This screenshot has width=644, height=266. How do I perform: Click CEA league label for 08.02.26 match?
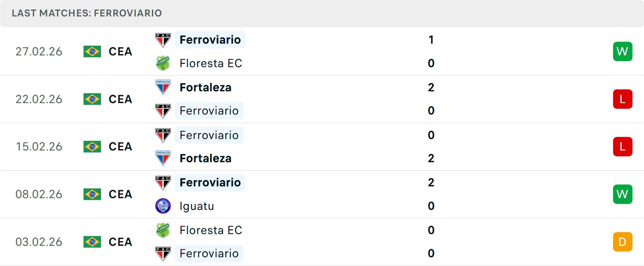[x=120, y=194]
